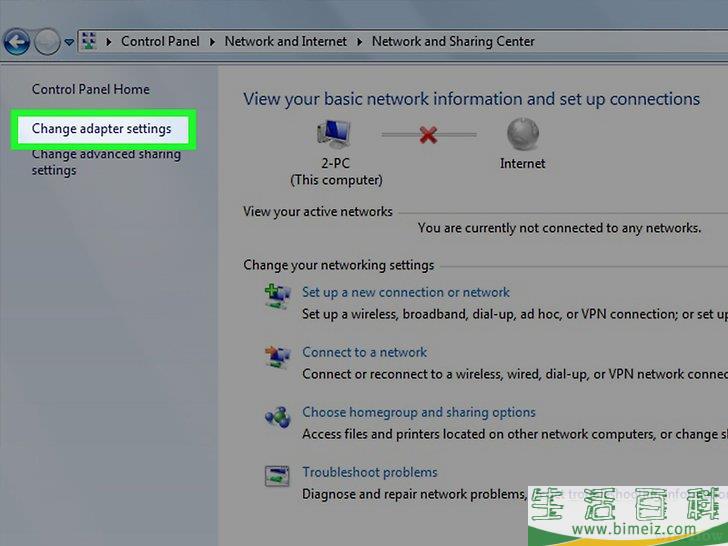Open Control Panel Home link

click(x=90, y=89)
